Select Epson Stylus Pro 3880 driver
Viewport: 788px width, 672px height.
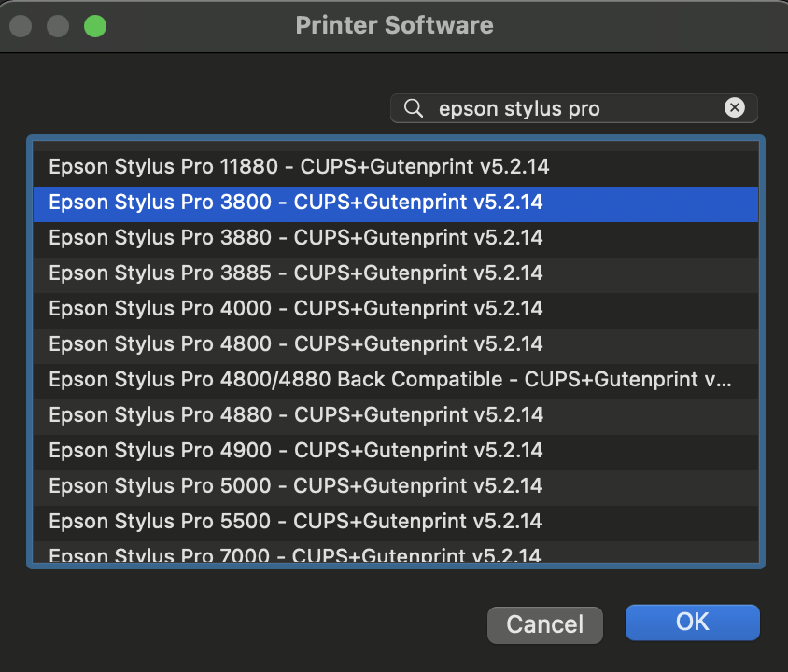396,238
